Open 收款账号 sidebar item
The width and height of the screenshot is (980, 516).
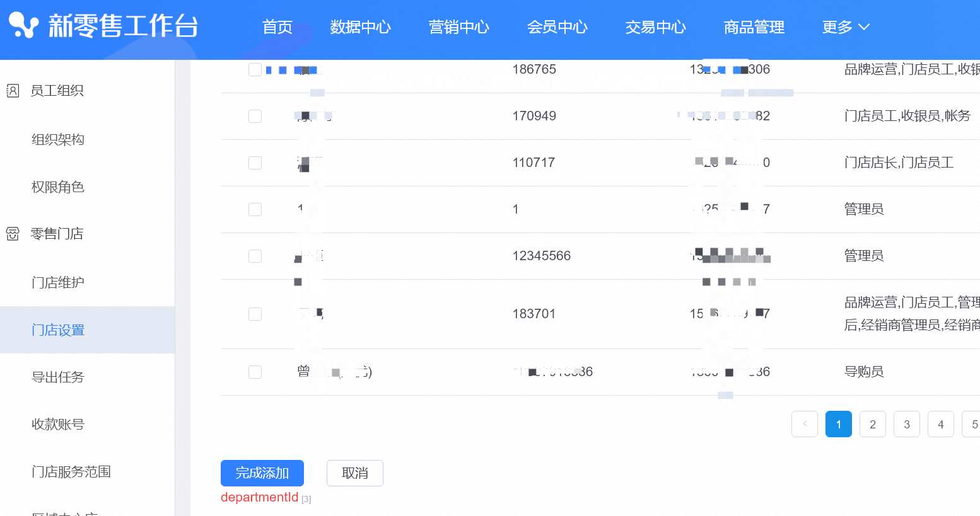click(58, 424)
